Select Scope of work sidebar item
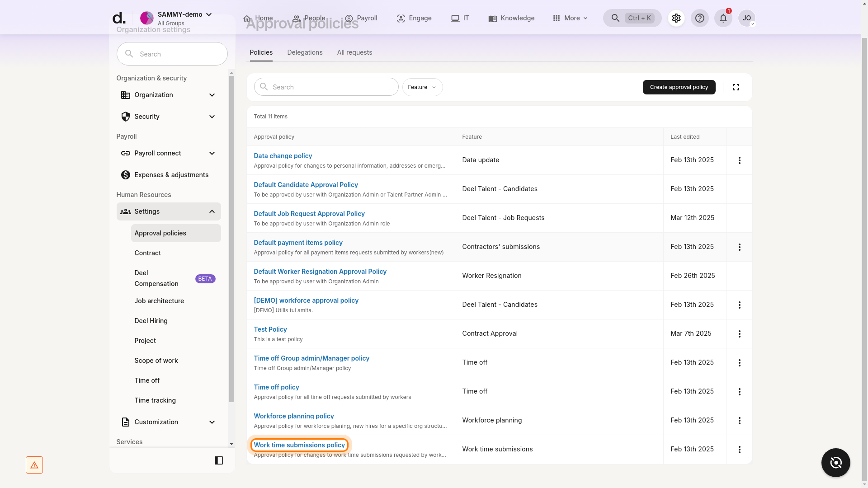The image size is (868, 488). click(176, 361)
